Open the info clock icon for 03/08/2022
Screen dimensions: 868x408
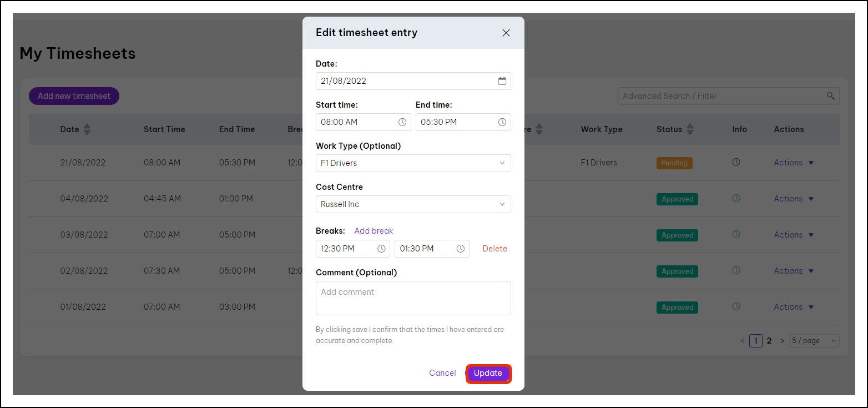click(736, 234)
